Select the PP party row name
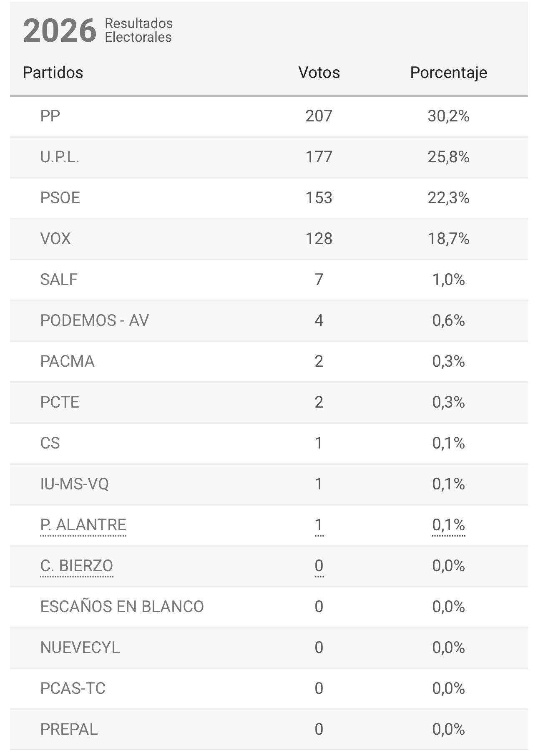This screenshot has height=756, width=538. point(50,116)
